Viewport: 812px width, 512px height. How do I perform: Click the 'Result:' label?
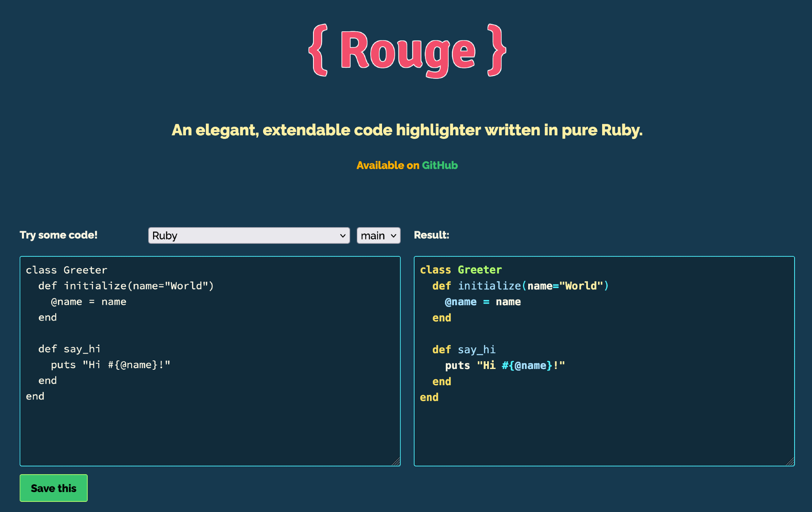point(431,235)
